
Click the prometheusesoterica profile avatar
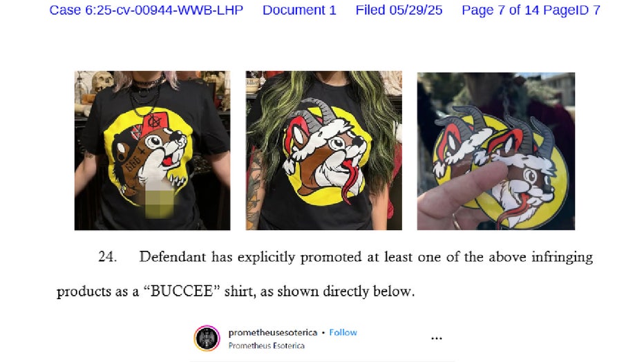207,339
